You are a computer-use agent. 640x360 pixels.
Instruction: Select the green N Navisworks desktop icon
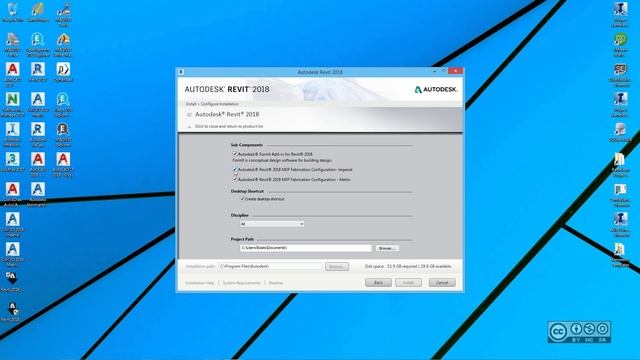point(13,104)
